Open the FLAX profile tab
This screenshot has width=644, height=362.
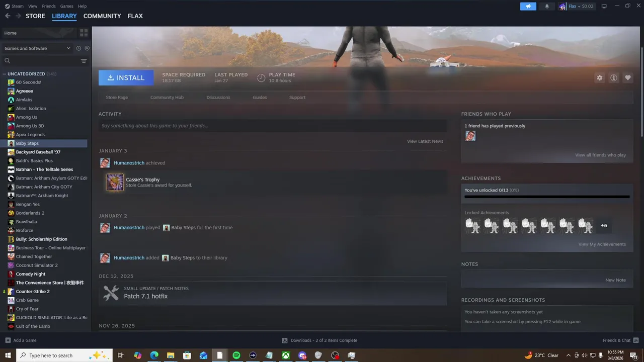(x=135, y=16)
